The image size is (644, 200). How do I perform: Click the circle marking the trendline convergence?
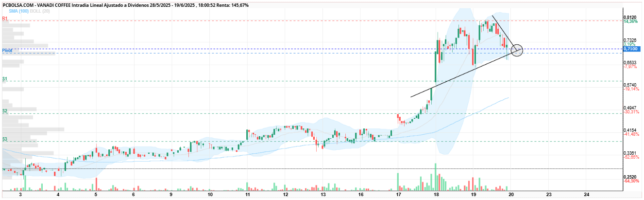click(517, 50)
